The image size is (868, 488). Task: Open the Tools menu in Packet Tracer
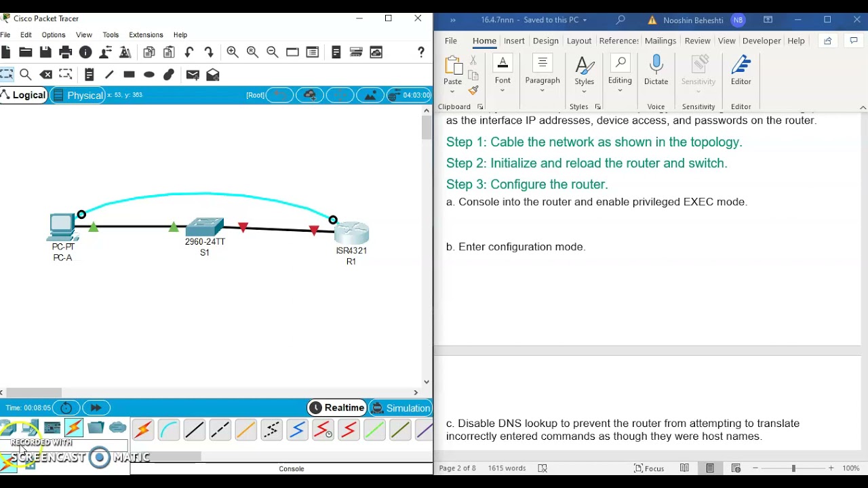point(111,35)
